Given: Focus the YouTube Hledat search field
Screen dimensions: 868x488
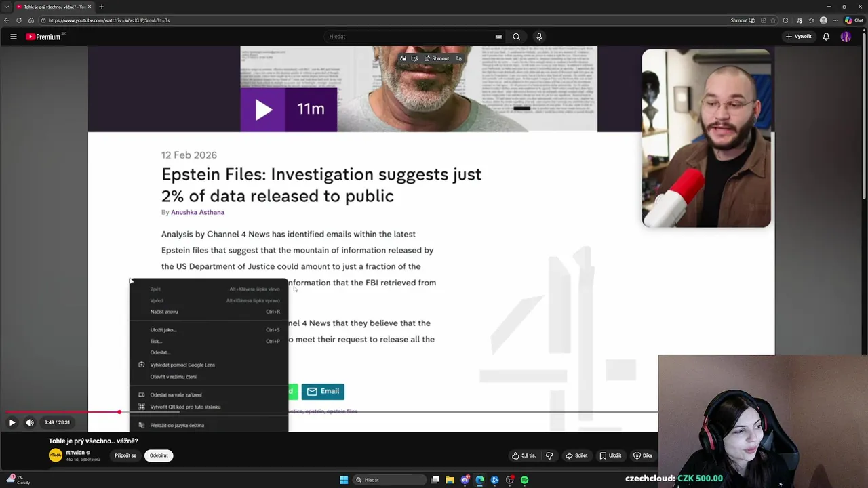Looking at the screenshot, I should (x=410, y=37).
